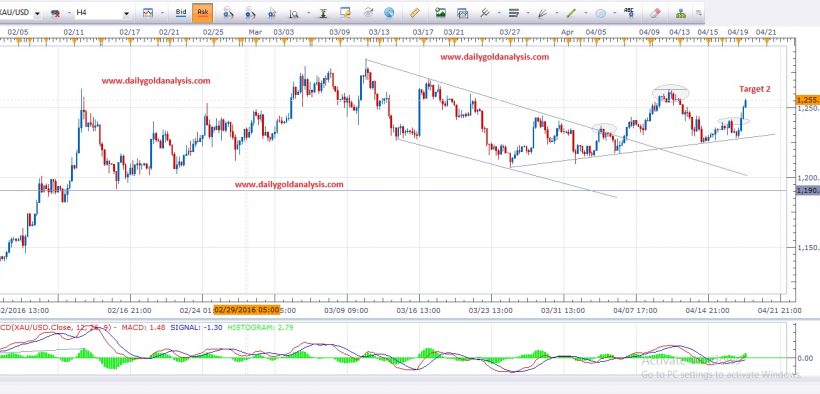
Task: Click the second magnifier icon after Ask
Action: [250, 13]
